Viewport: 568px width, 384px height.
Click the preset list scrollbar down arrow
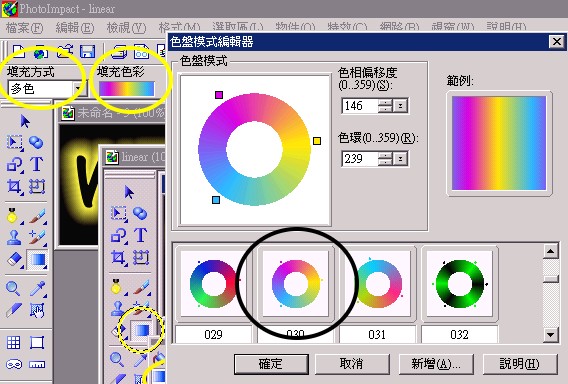point(551,334)
